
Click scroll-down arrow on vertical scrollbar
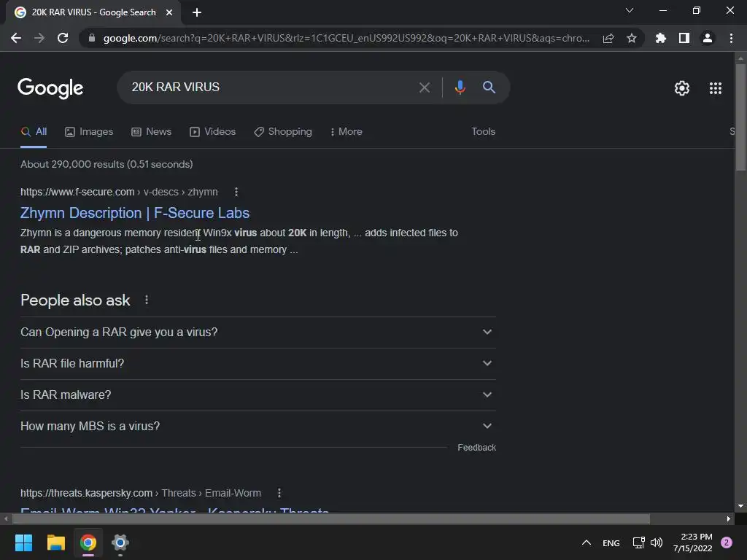[740, 506]
